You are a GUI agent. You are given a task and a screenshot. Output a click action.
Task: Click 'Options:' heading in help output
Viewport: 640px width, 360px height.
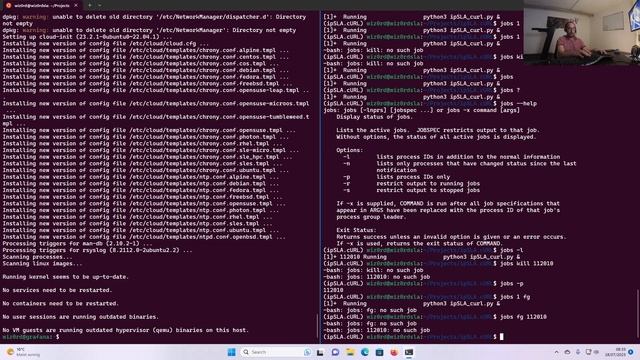[x=349, y=150]
